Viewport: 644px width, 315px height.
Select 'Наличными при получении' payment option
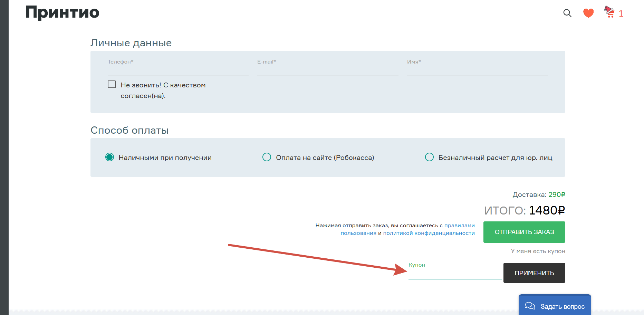point(109,157)
